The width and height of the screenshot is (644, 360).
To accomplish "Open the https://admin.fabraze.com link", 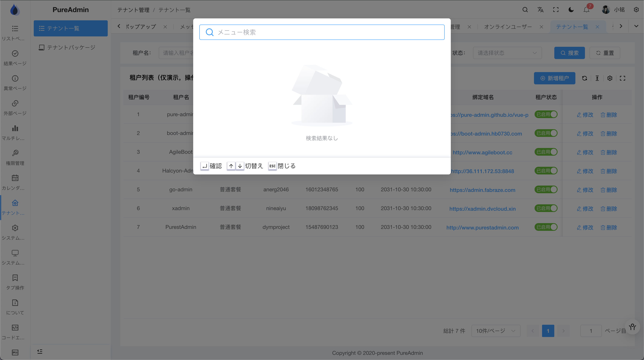I will 482,190.
